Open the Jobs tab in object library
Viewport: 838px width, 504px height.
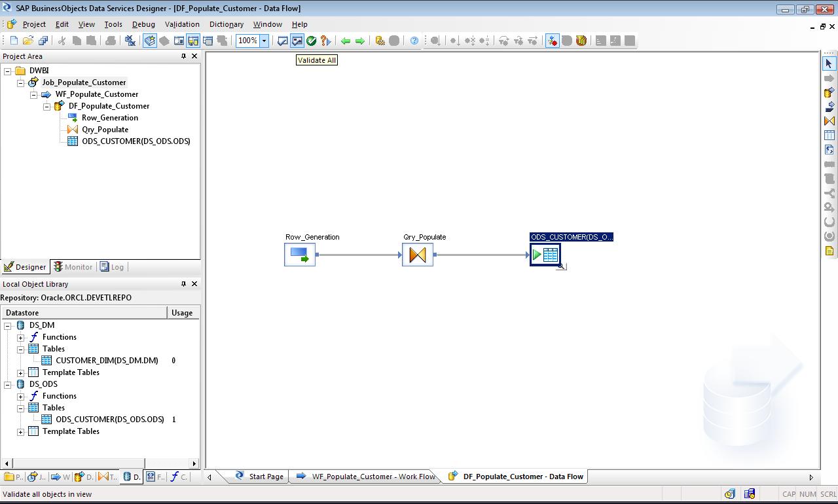37,477
